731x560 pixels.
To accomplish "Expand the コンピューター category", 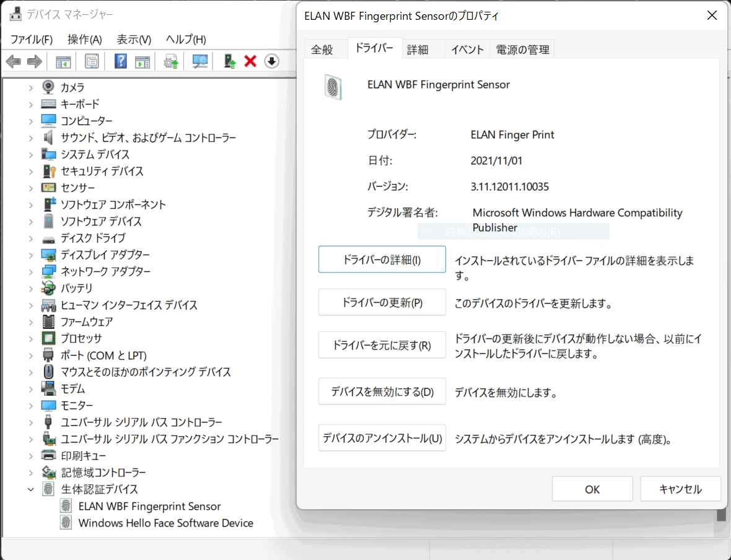I will tap(31, 121).
